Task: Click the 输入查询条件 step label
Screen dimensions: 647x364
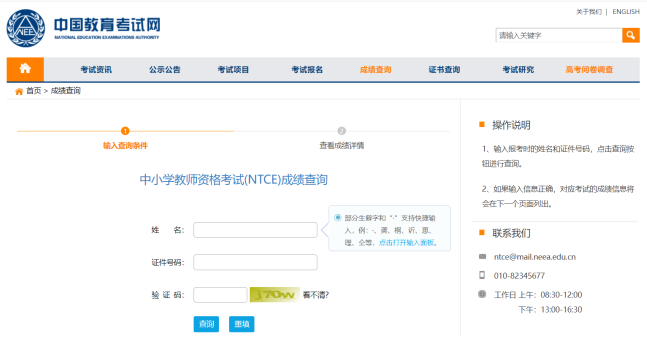Action: tap(125, 145)
